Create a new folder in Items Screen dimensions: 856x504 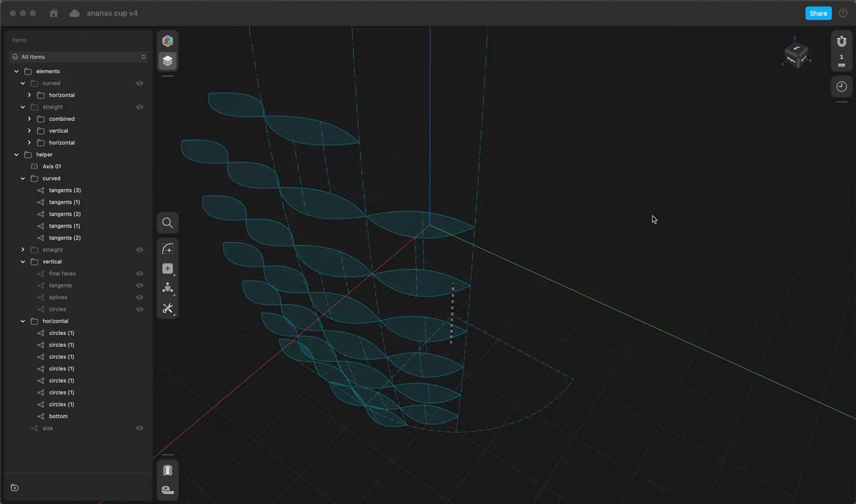pyautogui.click(x=15, y=488)
